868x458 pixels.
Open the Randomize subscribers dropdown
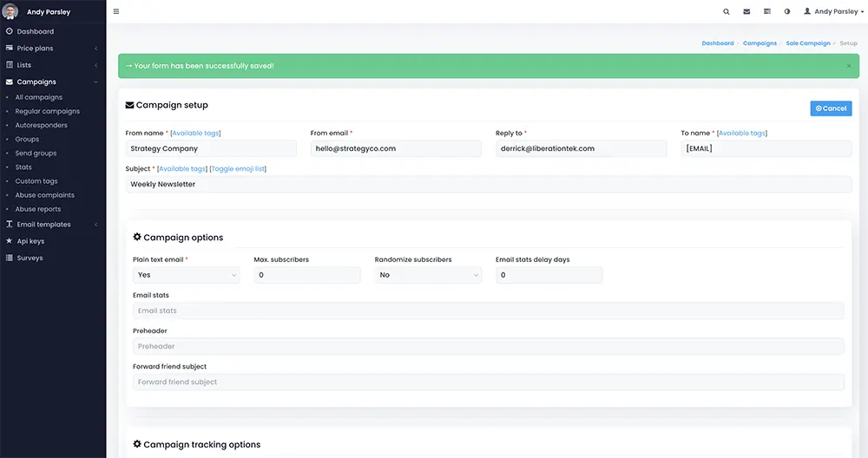[428, 275]
